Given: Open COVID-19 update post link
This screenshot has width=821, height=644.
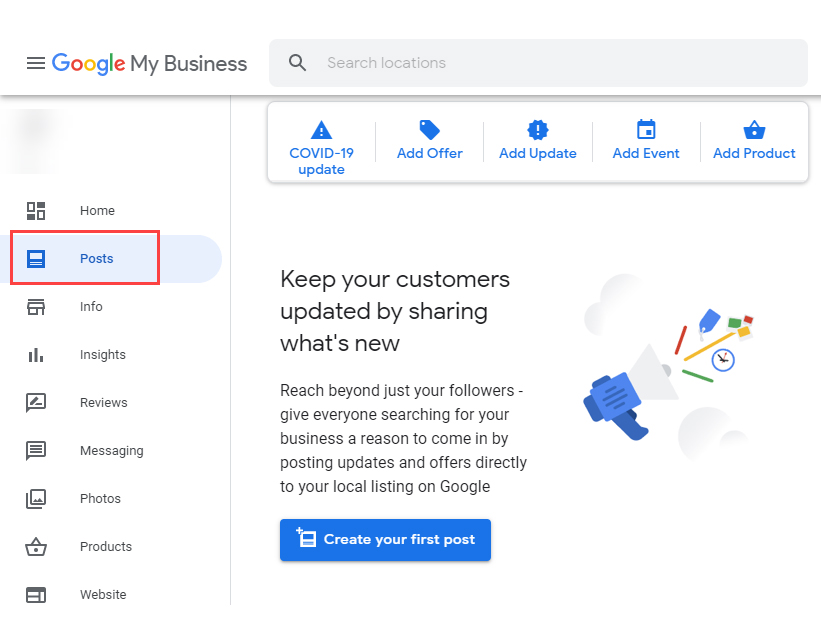Looking at the screenshot, I should click(321, 161).
